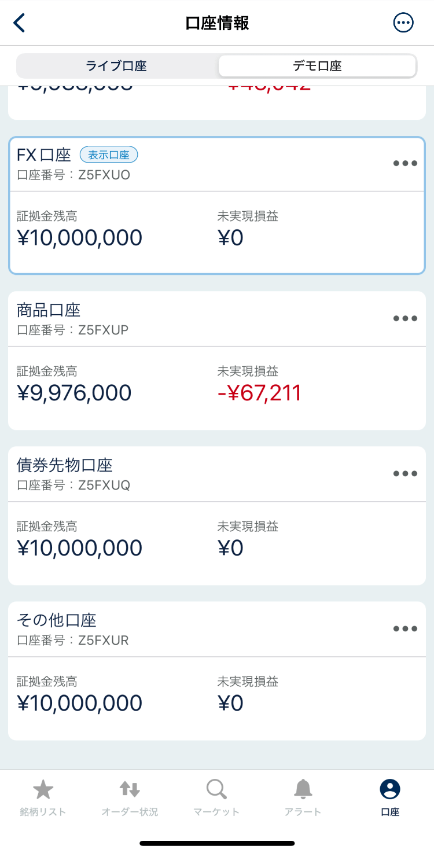Show その他口座 three-dot options
The height and width of the screenshot is (868, 434).
(x=405, y=629)
